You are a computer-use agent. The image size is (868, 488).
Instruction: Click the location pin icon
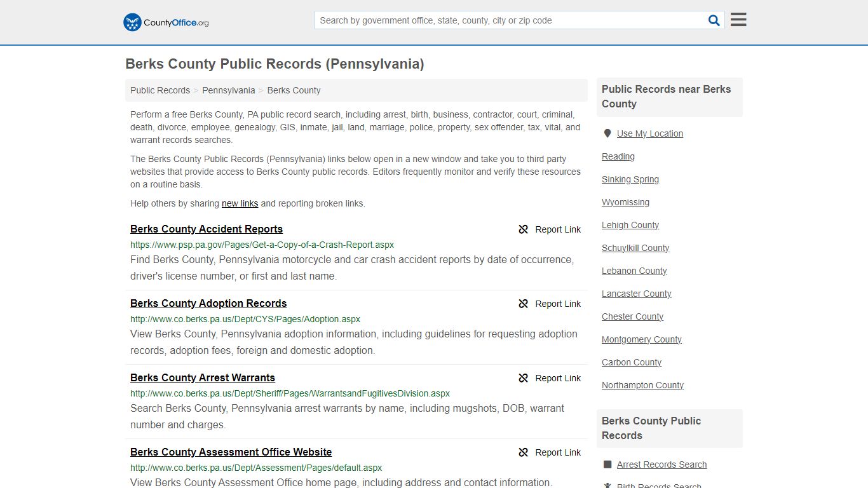[607, 133]
